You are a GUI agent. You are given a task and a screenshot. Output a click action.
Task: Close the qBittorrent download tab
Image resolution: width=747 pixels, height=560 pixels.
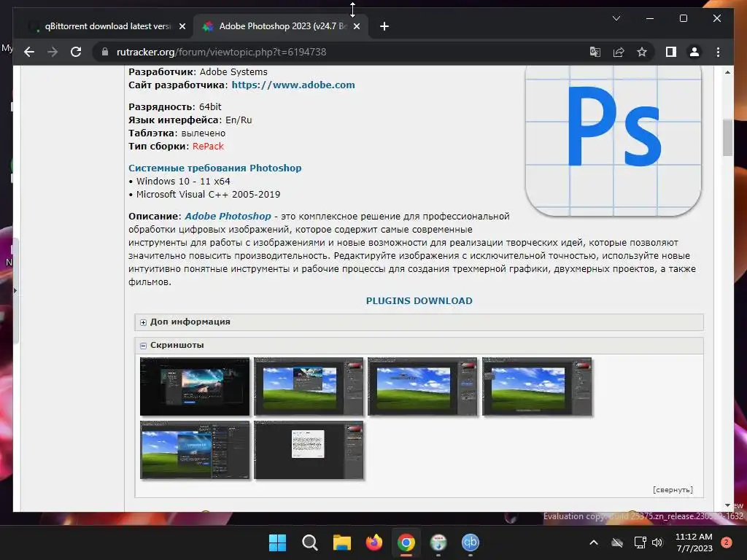tap(182, 26)
